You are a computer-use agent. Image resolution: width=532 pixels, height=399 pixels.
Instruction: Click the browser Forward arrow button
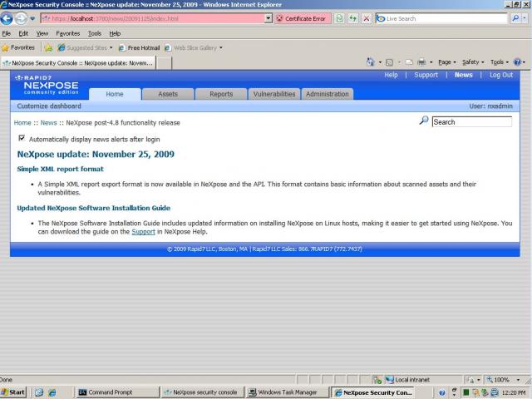(x=21, y=18)
